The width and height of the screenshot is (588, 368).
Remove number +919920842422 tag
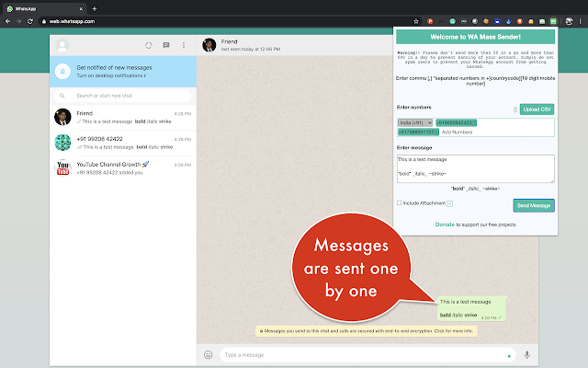point(475,122)
